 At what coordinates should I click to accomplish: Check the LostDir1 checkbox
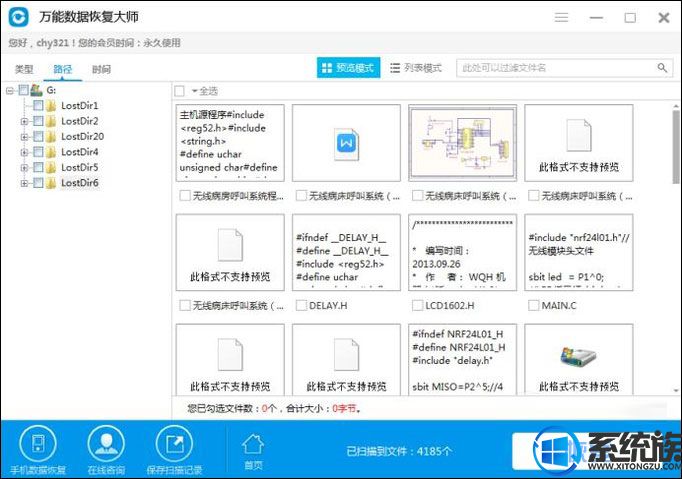tap(38, 106)
